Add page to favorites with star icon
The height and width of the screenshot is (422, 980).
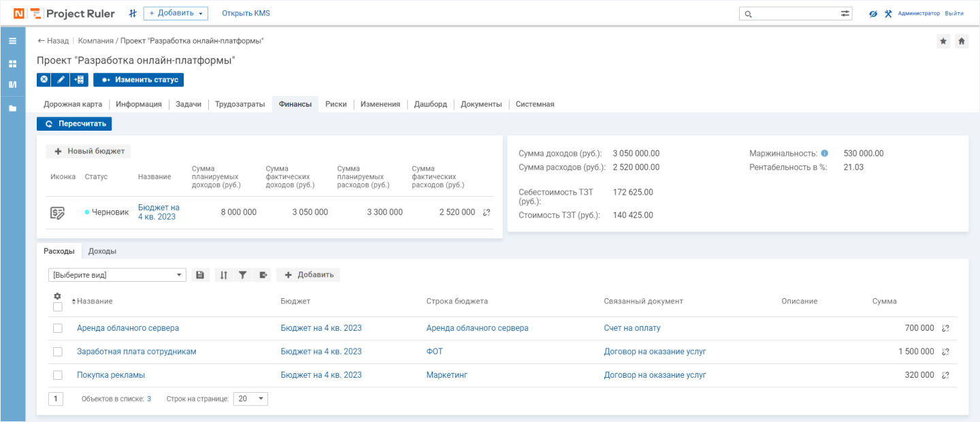(943, 41)
